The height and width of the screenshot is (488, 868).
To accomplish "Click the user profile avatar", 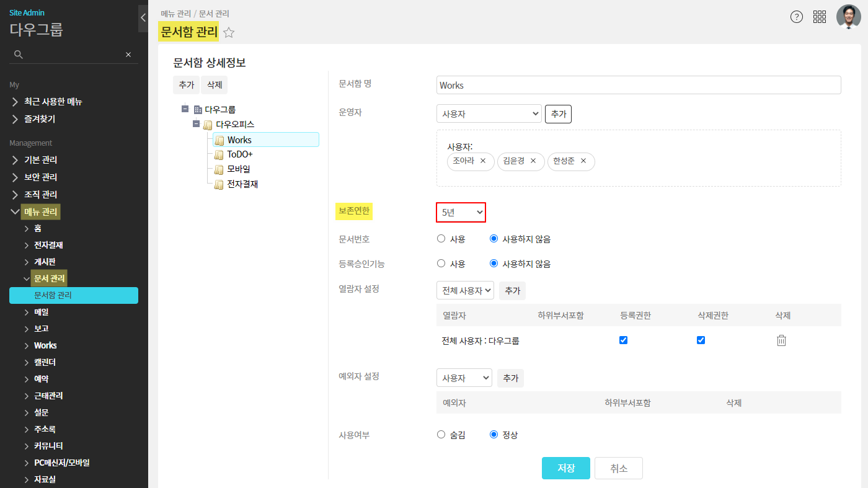I will tap(848, 17).
